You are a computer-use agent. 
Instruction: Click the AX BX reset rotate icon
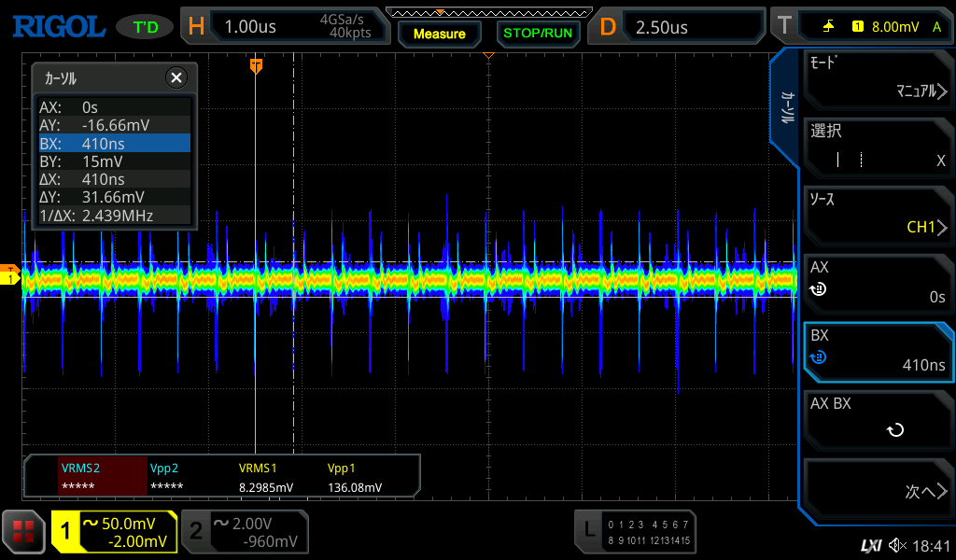click(894, 430)
